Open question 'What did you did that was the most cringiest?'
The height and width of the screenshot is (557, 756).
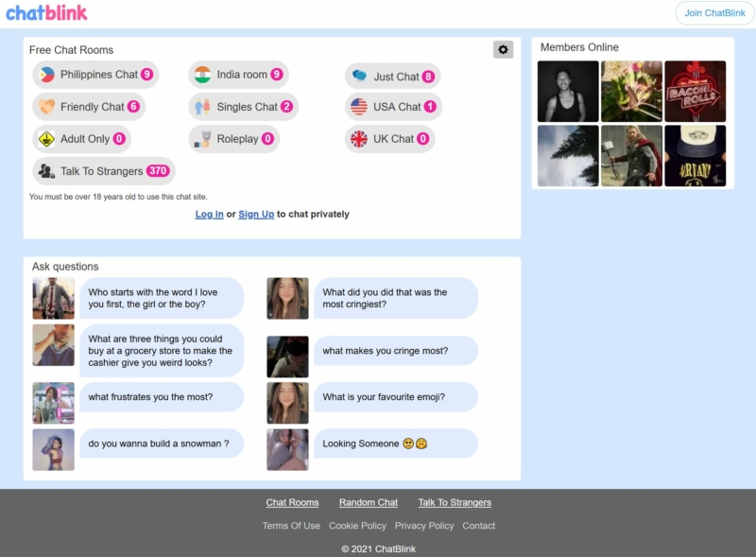[396, 298]
